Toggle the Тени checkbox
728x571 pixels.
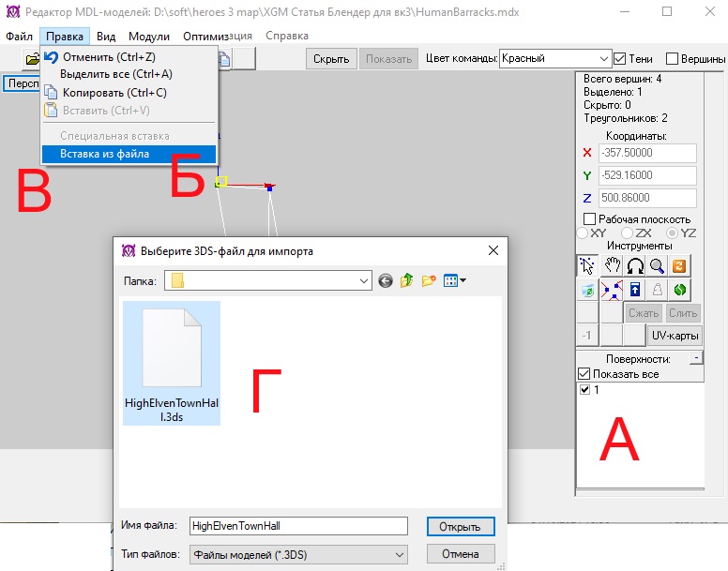point(619,59)
